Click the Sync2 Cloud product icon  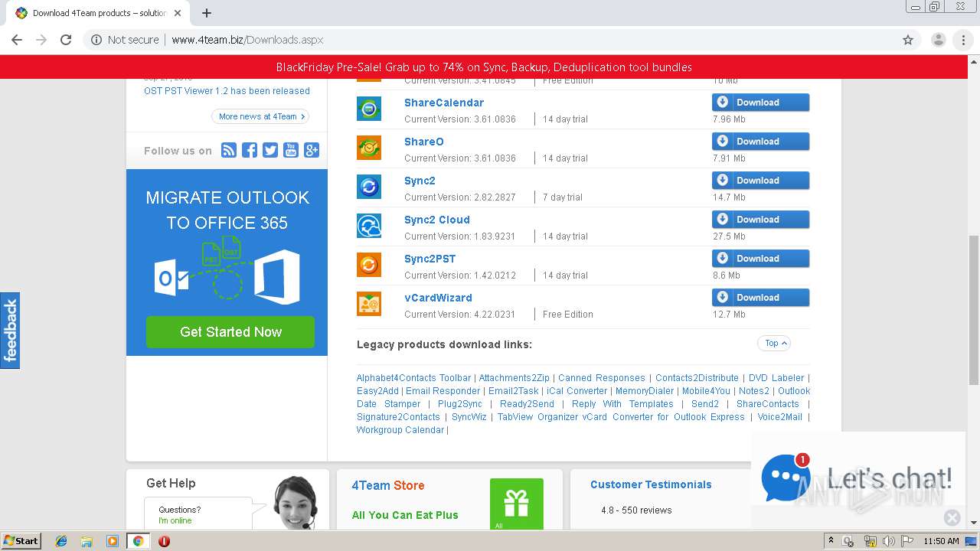coord(369,226)
